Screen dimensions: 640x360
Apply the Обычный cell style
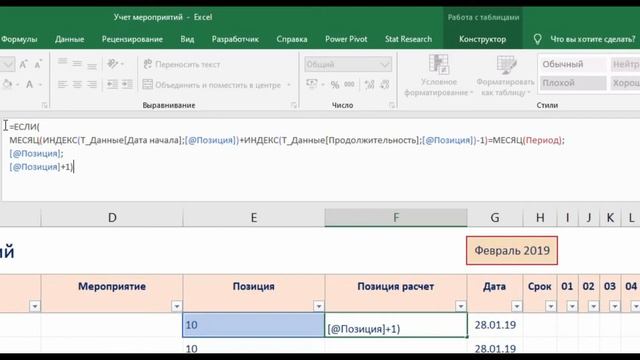[x=573, y=64]
